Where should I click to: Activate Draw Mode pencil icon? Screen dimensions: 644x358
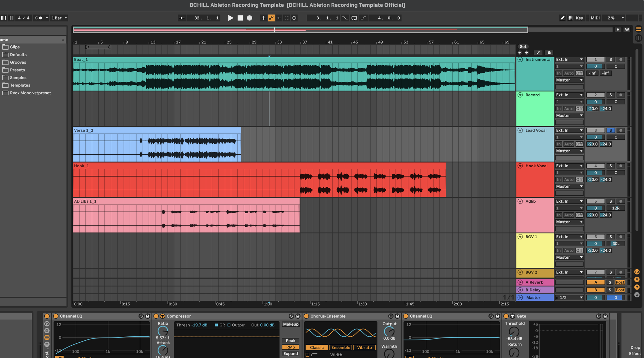point(562,18)
